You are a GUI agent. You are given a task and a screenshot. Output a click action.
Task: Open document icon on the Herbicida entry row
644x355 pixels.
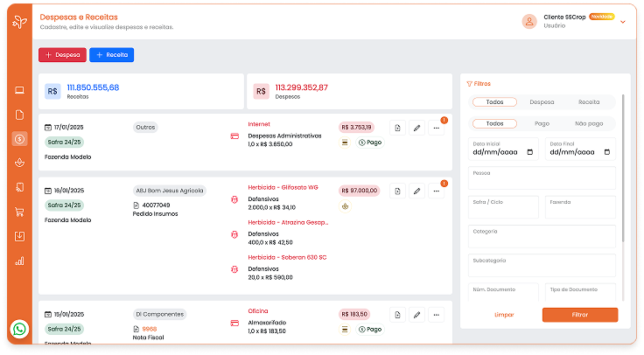pyautogui.click(x=396, y=191)
